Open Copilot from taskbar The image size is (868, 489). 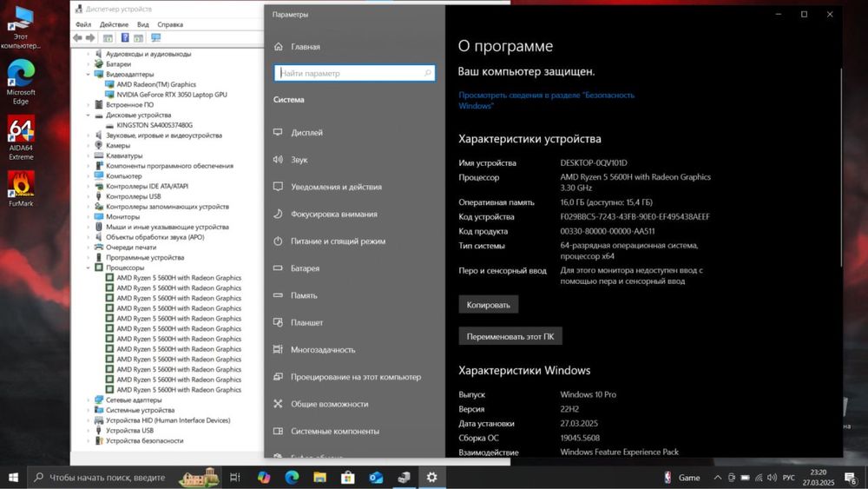(x=264, y=478)
